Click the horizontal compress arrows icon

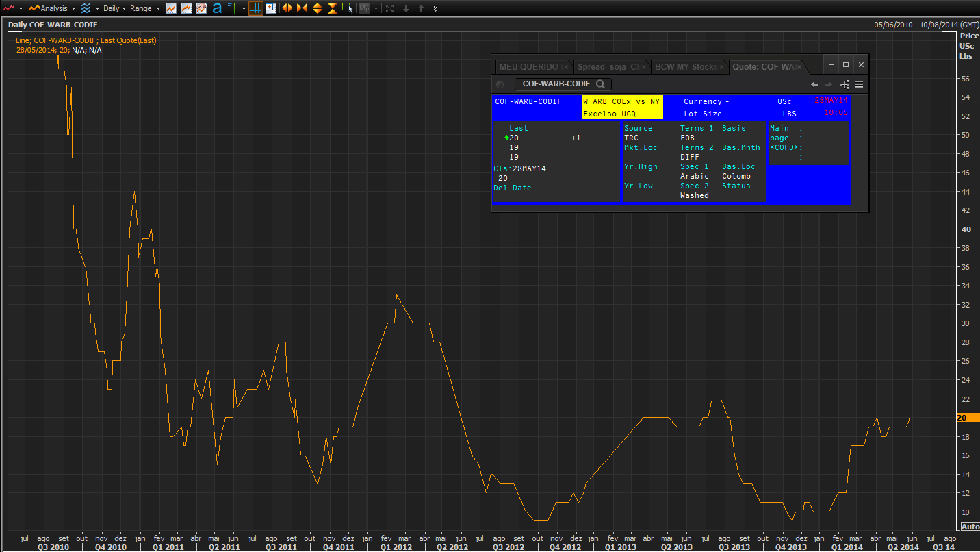coord(302,8)
